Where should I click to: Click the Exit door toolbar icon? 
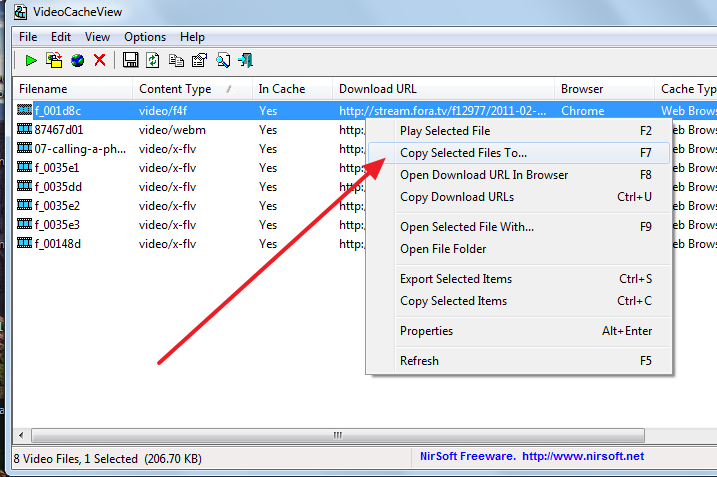(246, 60)
